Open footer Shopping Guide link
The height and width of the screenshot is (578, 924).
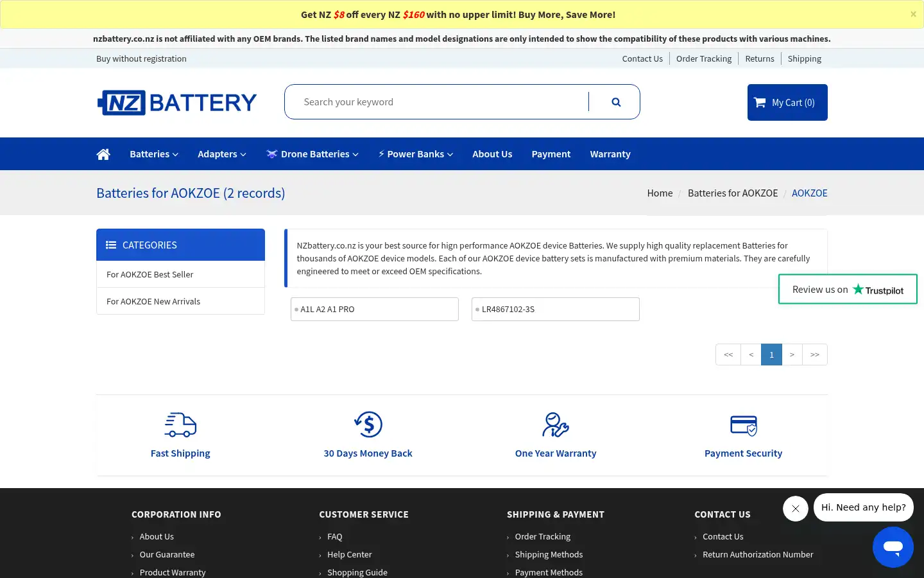pyautogui.click(x=357, y=572)
